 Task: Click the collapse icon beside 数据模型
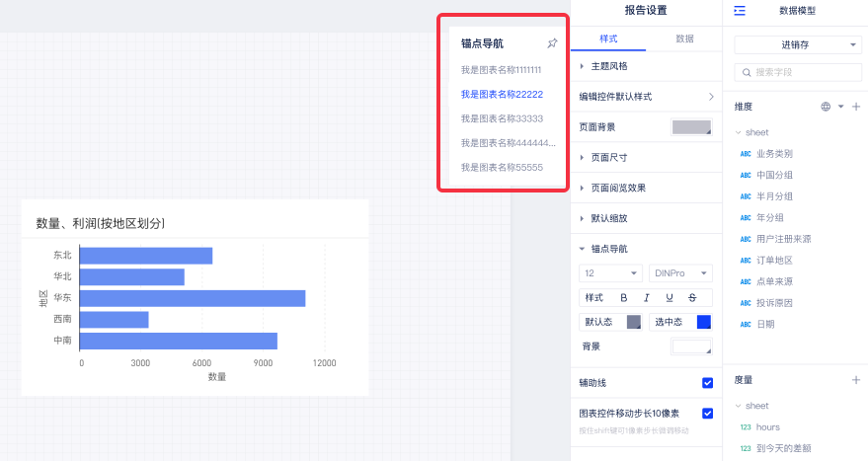(x=740, y=11)
